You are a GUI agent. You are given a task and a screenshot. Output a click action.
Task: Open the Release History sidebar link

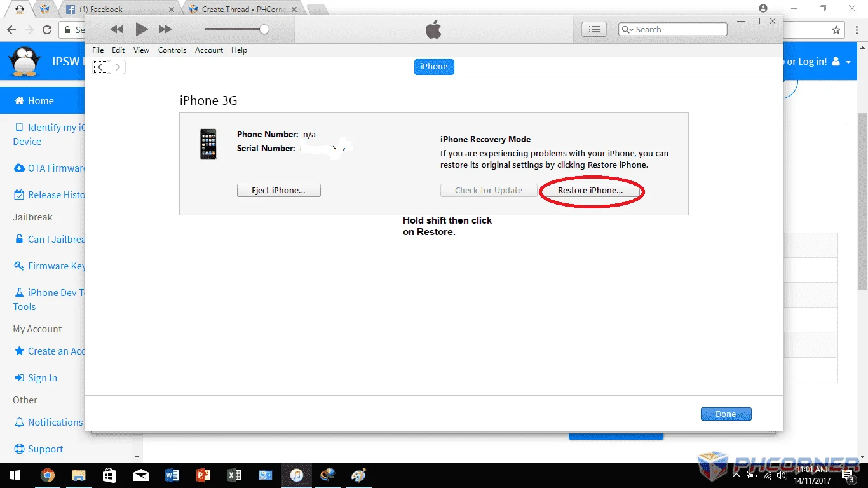49,195
